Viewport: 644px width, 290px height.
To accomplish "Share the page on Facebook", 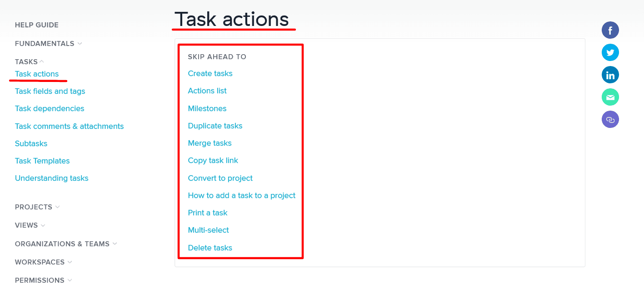I will 610,30.
